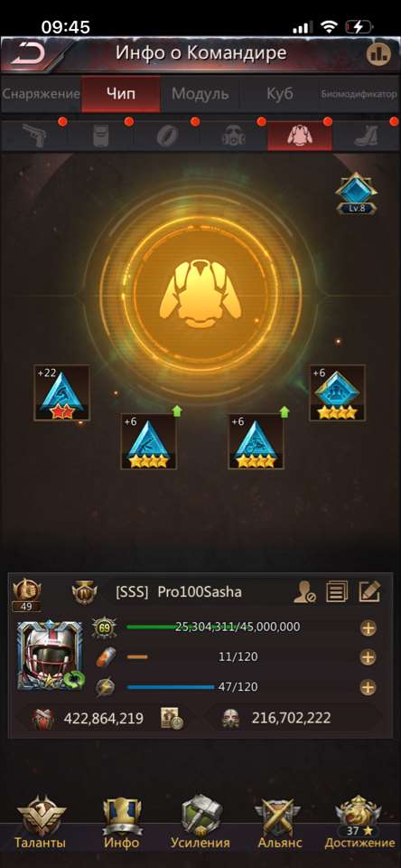Image resolution: width=401 pixels, height=868 pixels.
Task: Tap the commander helmet avatar
Action: (x=50, y=656)
